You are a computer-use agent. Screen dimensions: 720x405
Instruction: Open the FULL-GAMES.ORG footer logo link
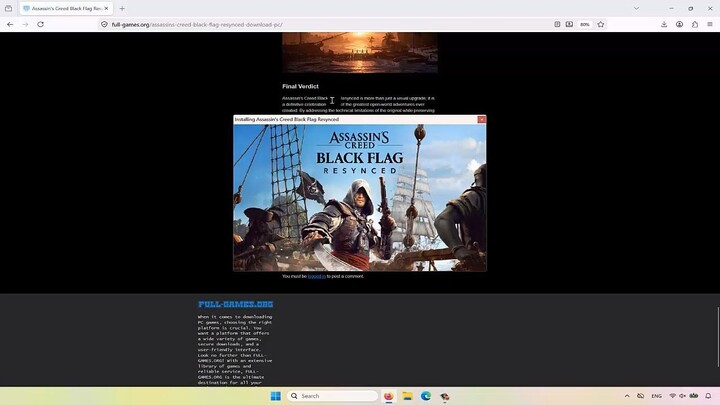(x=236, y=304)
